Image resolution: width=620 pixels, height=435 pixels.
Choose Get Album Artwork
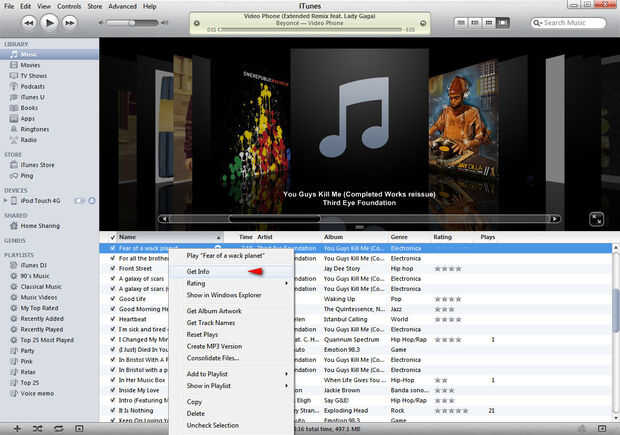pos(232,311)
